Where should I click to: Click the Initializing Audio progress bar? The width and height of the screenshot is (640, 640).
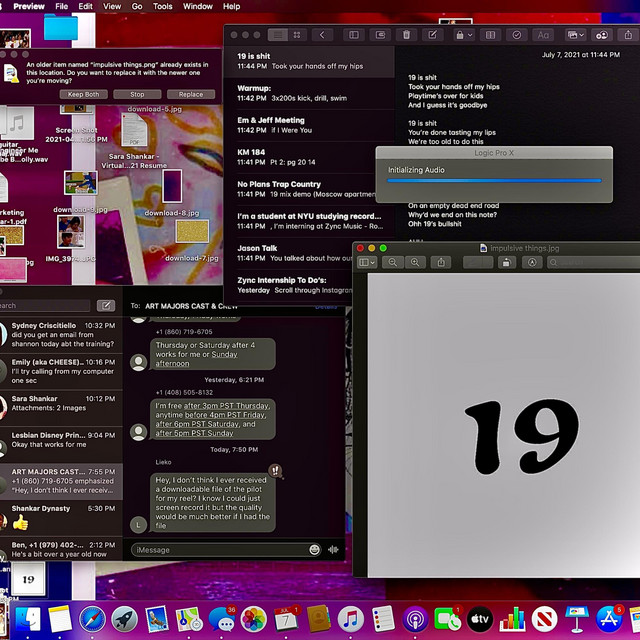click(x=494, y=181)
